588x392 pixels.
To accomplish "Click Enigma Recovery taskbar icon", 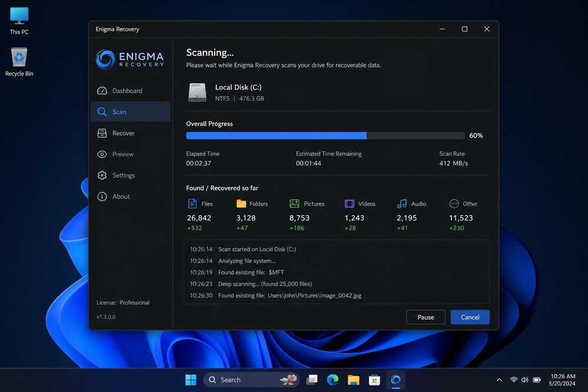I will (x=395, y=380).
